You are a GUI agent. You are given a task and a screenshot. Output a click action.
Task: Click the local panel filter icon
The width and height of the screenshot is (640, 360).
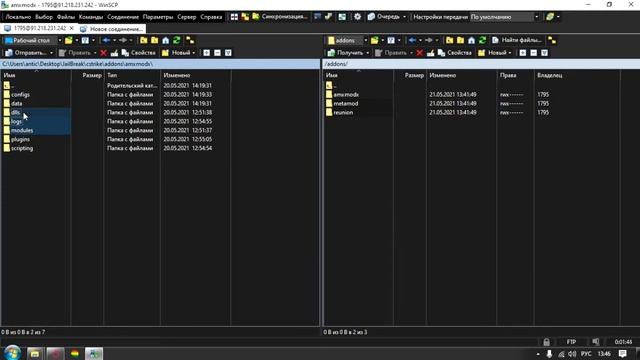click(x=85, y=40)
